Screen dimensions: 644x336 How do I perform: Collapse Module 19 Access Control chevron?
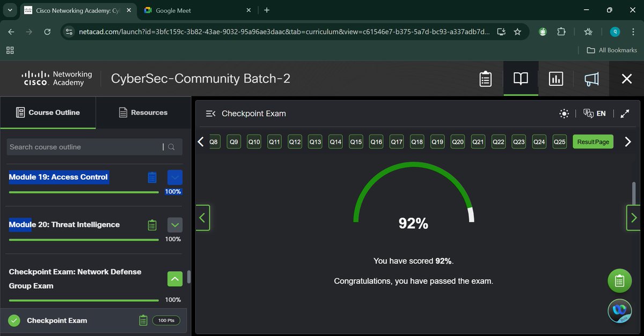[174, 177]
